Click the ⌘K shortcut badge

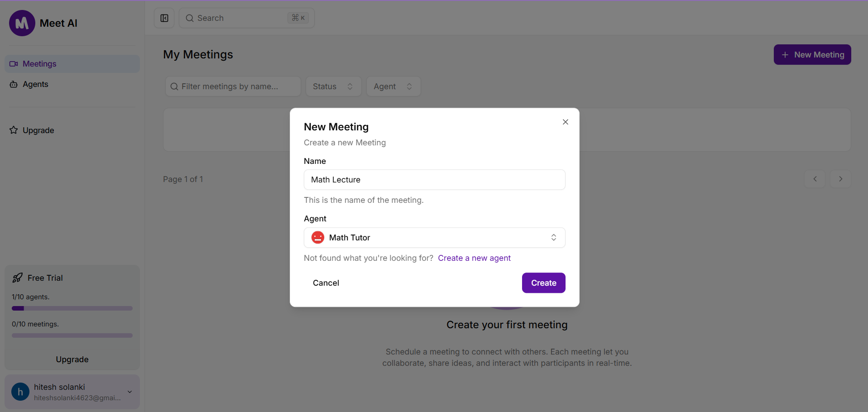coord(298,18)
